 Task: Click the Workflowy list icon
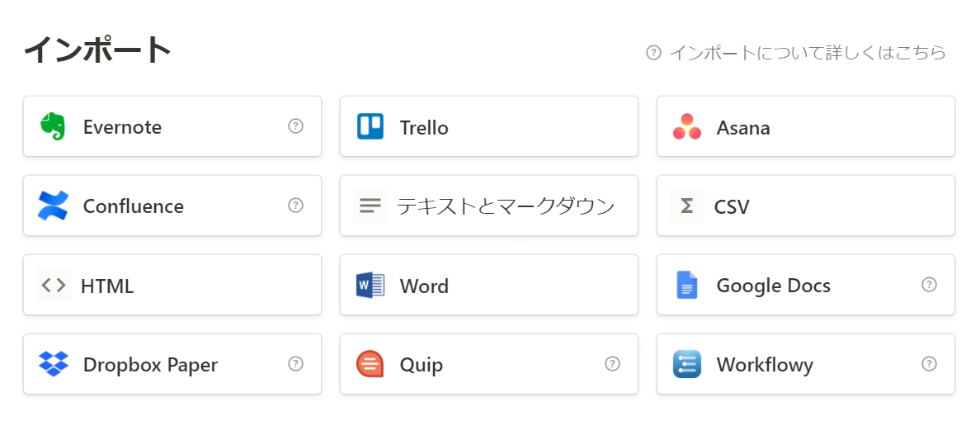[x=687, y=364]
